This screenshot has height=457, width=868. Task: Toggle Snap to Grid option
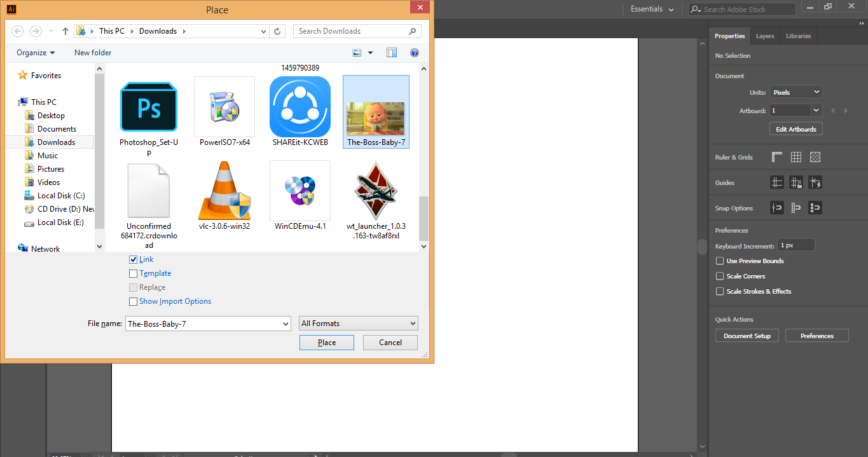[x=796, y=207]
